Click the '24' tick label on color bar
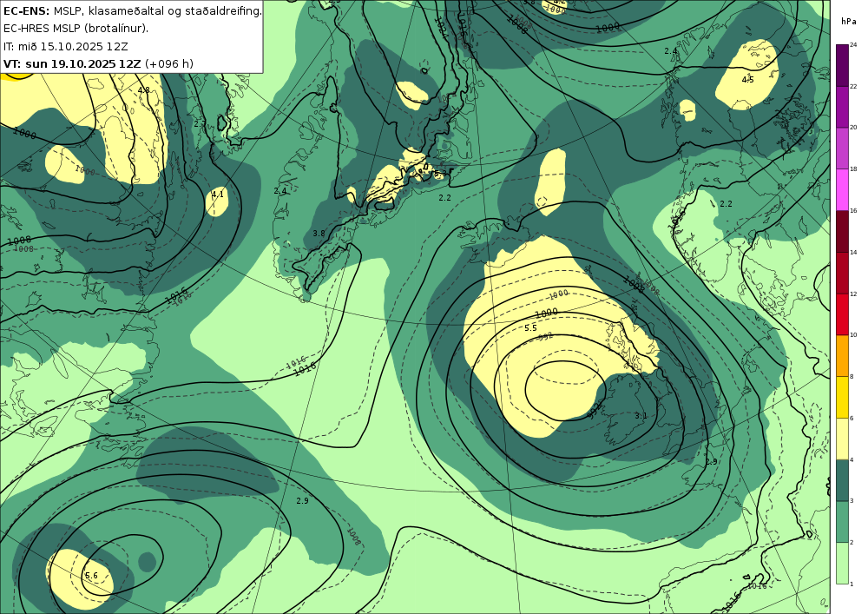The height and width of the screenshot is (614, 868). point(853,45)
